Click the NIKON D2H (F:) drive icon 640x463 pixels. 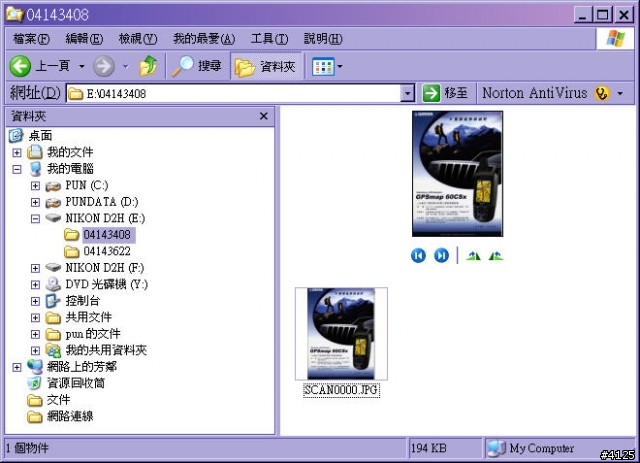pyautogui.click(x=53, y=267)
